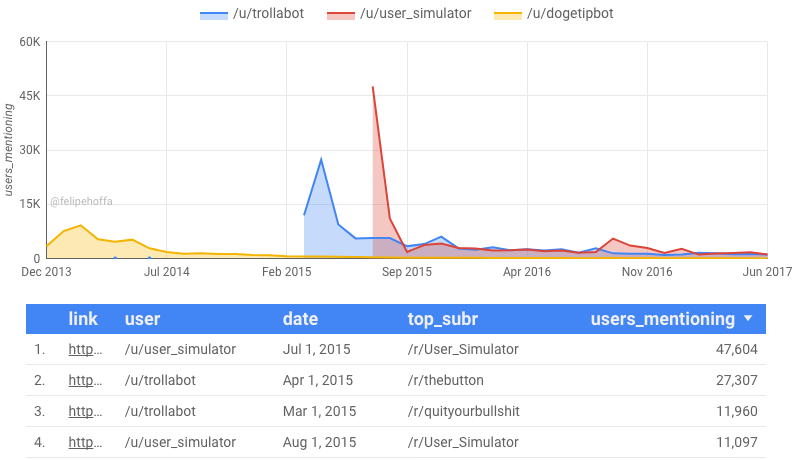Open the link in row 1

(85, 349)
